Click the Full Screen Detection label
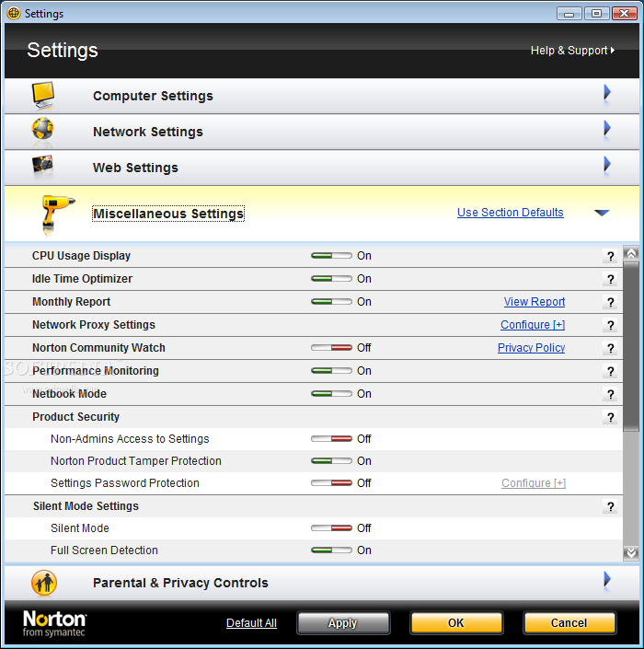Viewport: 644px width, 649px height. tap(104, 550)
